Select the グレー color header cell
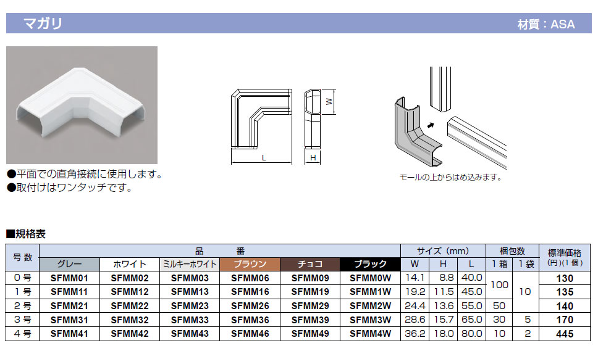 click(x=69, y=264)
